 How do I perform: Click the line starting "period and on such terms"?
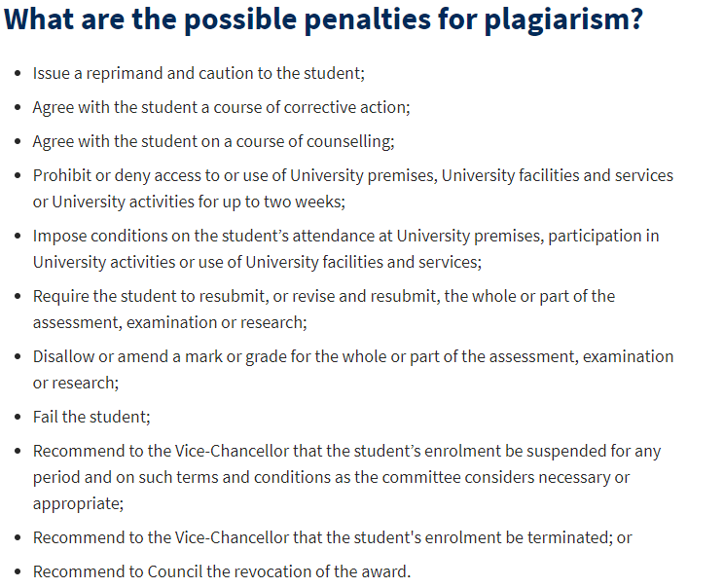click(331, 477)
